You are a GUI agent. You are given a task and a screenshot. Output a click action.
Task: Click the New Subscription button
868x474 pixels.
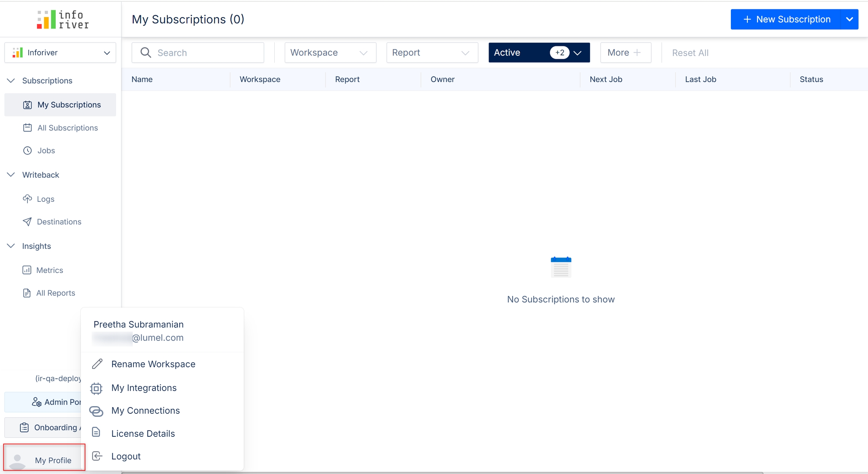point(786,19)
